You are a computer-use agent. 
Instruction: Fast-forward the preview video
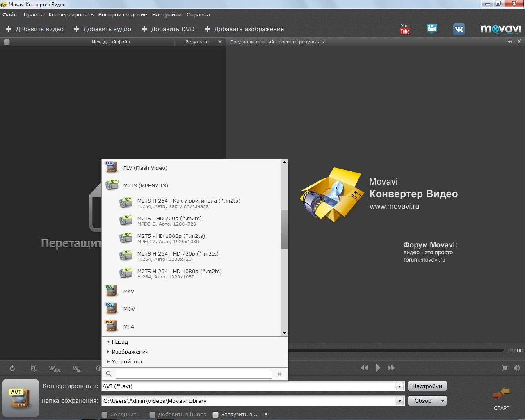[x=391, y=368]
